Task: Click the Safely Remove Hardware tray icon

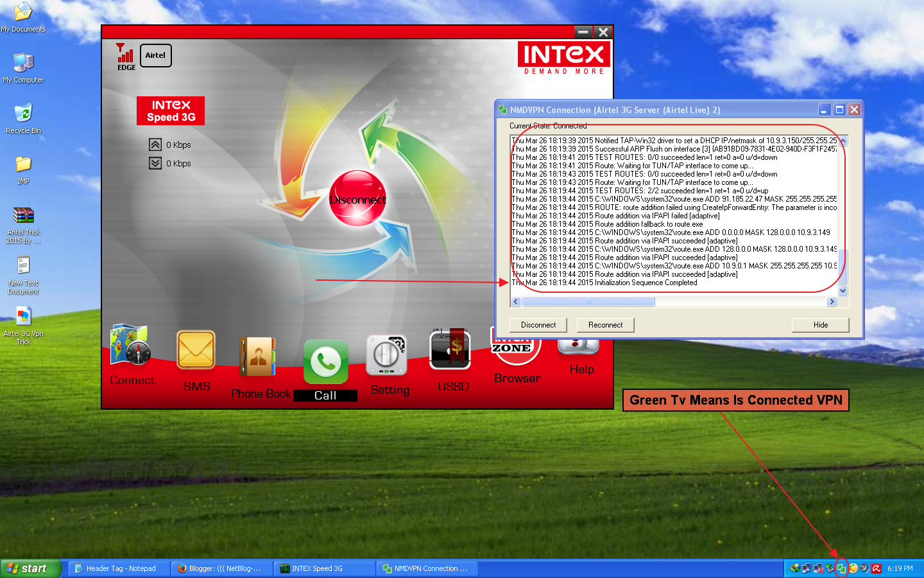Action: click(x=830, y=568)
